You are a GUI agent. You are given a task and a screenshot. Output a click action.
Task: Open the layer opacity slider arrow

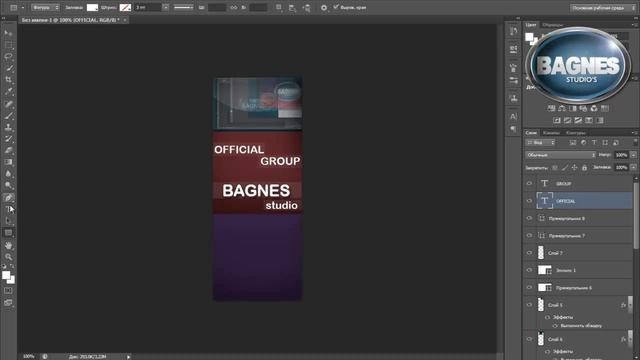633,155
